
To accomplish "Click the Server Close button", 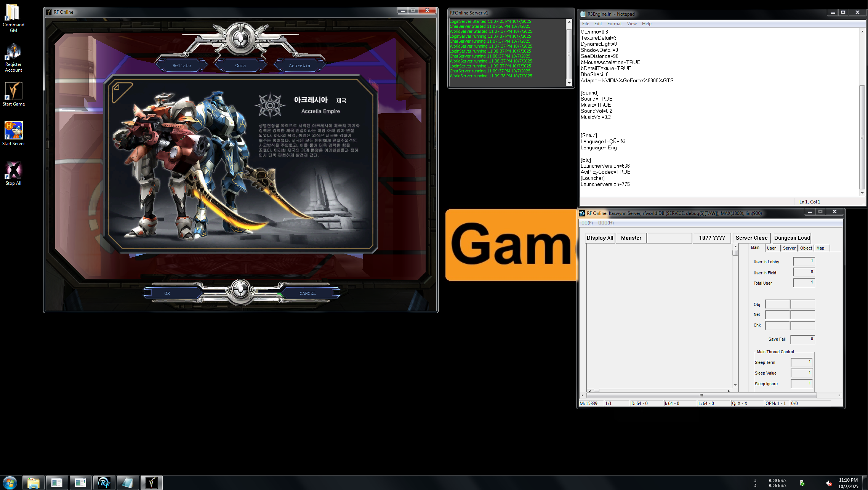I will tap(751, 238).
